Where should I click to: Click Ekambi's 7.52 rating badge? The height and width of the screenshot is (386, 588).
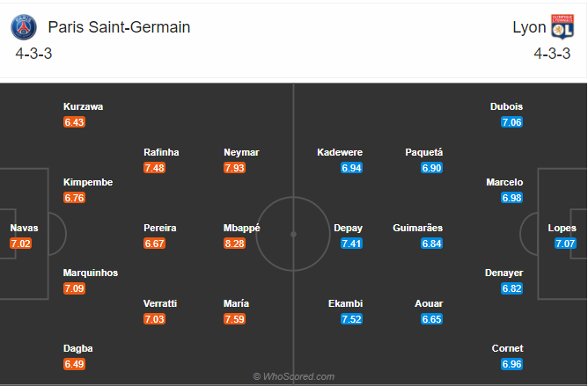coord(351,318)
